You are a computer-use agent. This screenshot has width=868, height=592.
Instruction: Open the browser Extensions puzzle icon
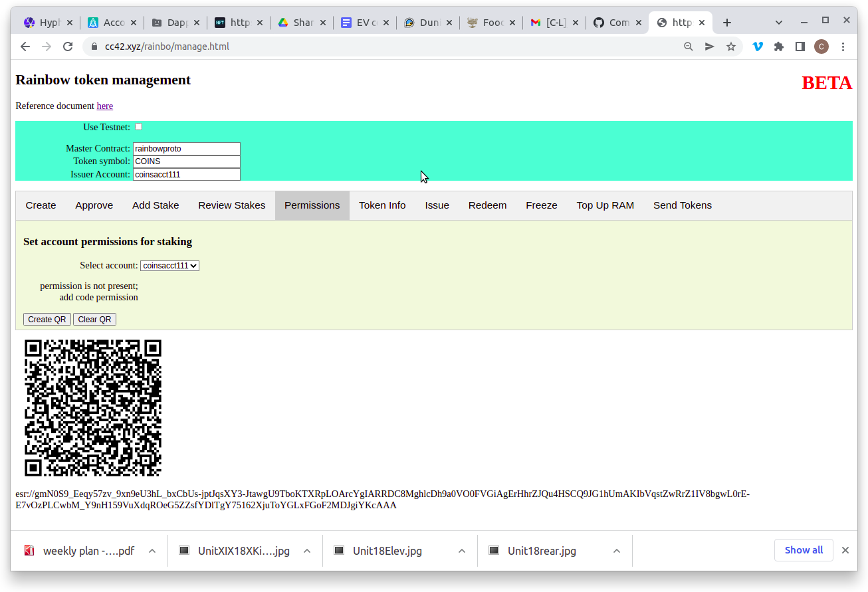tap(778, 47)
